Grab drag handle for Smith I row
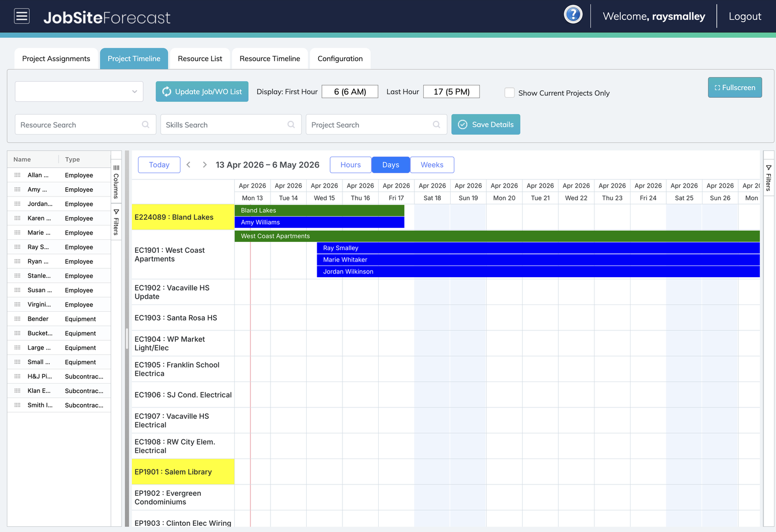Screen dimensions: 776x532 click(x=18, y=405)
